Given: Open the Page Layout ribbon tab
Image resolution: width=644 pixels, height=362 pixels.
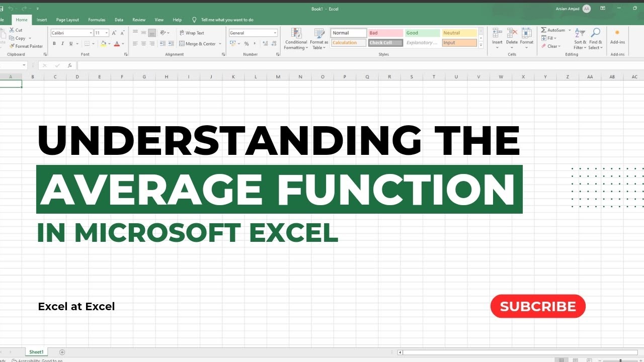Looking at the screenshot, I should pos(67,20).
